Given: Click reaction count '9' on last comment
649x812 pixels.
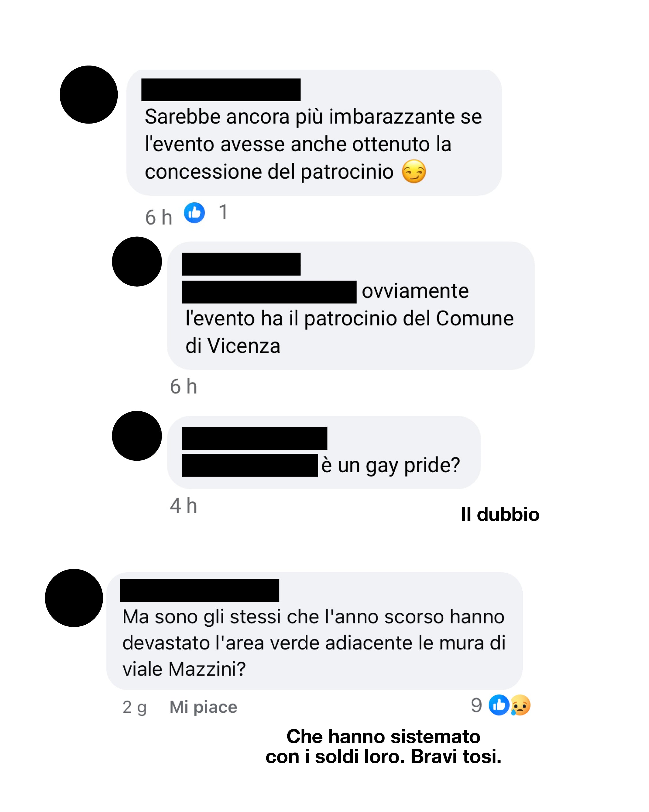Looking at the screenshot, I should (x=476, y=705).
